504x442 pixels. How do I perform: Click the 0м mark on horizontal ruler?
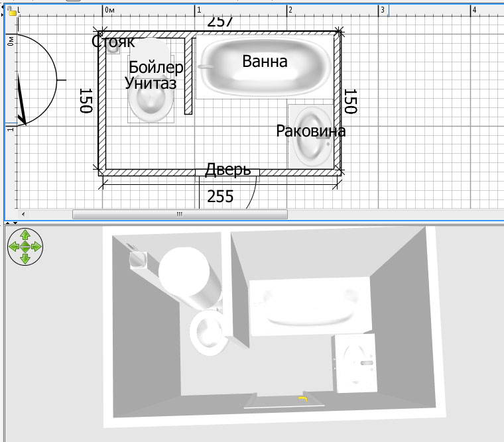pos(109,10)
